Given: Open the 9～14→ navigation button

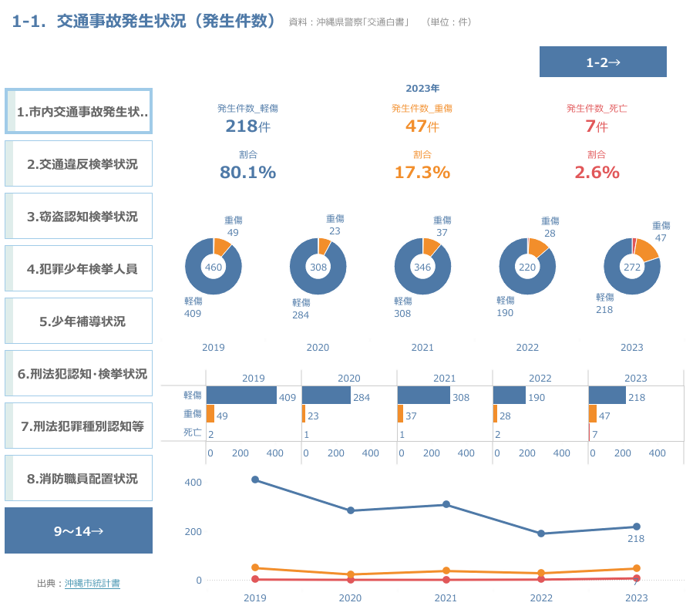Looking at the screenshot, I should [x=79, y=530].
